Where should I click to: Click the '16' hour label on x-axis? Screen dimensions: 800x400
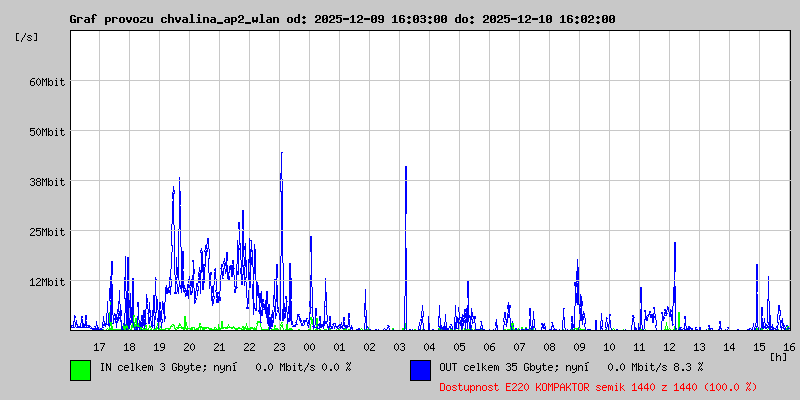pos(789,347)
